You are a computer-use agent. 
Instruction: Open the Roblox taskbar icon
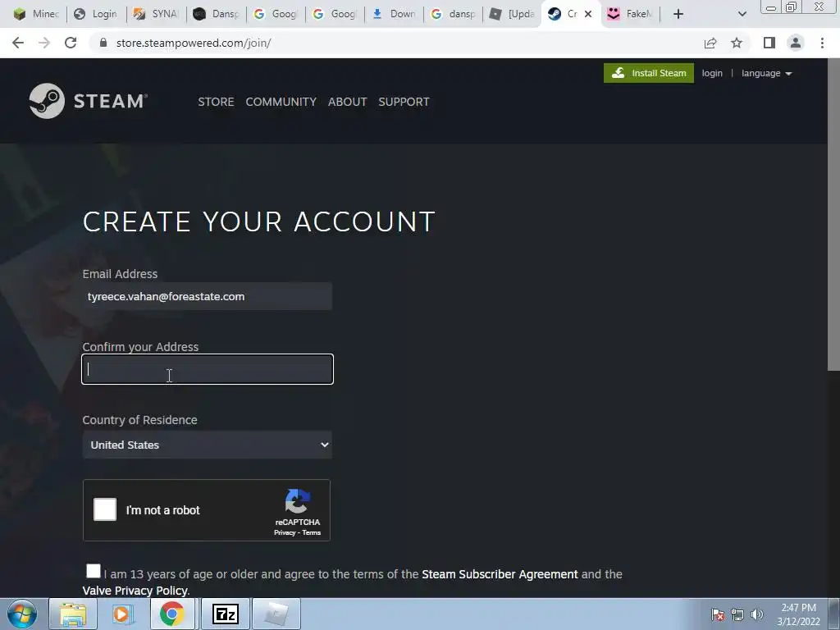coord(276,614)
